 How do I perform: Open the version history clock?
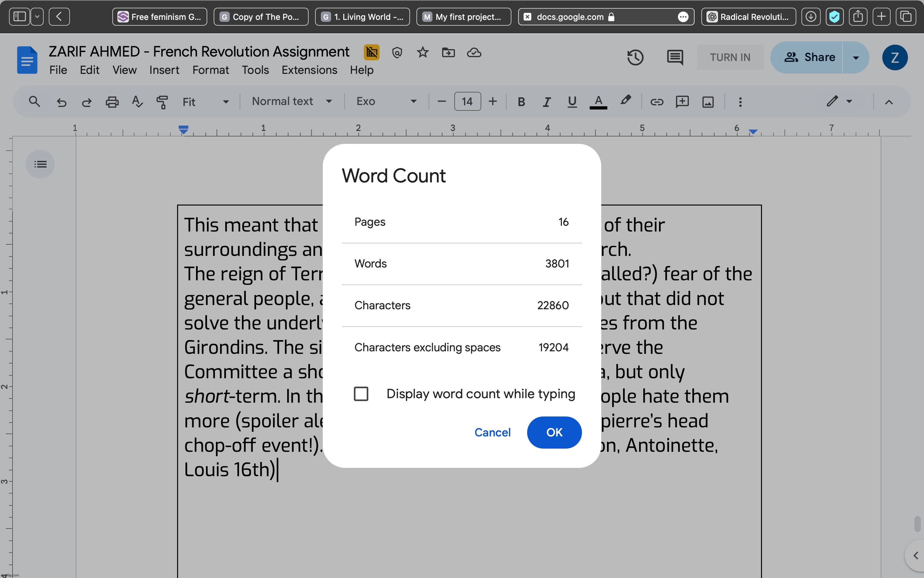[635, 57]
